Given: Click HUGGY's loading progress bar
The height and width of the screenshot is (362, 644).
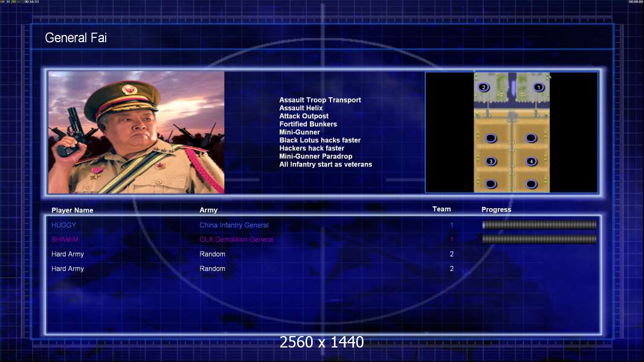Looking at the screenshot, I should coord(539,224).
